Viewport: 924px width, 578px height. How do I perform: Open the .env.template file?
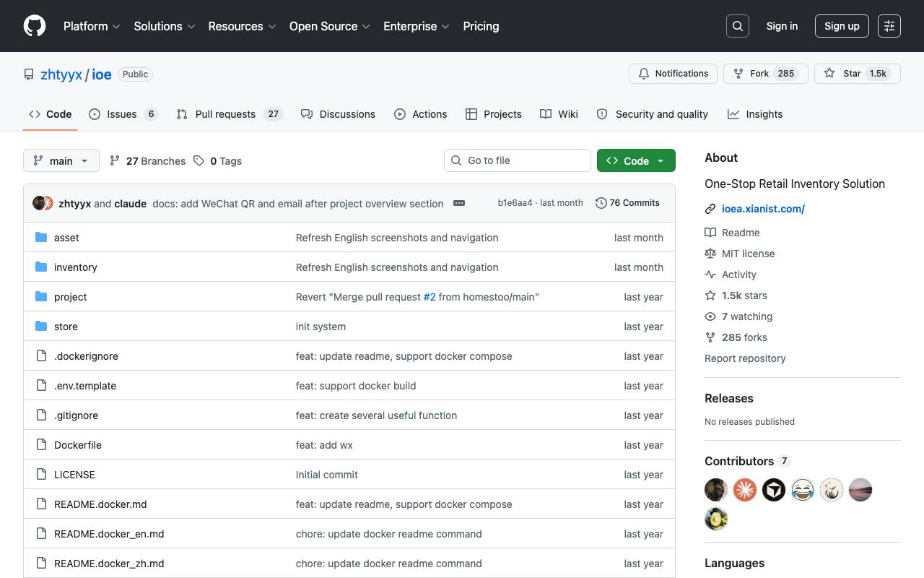click(85, 386)
